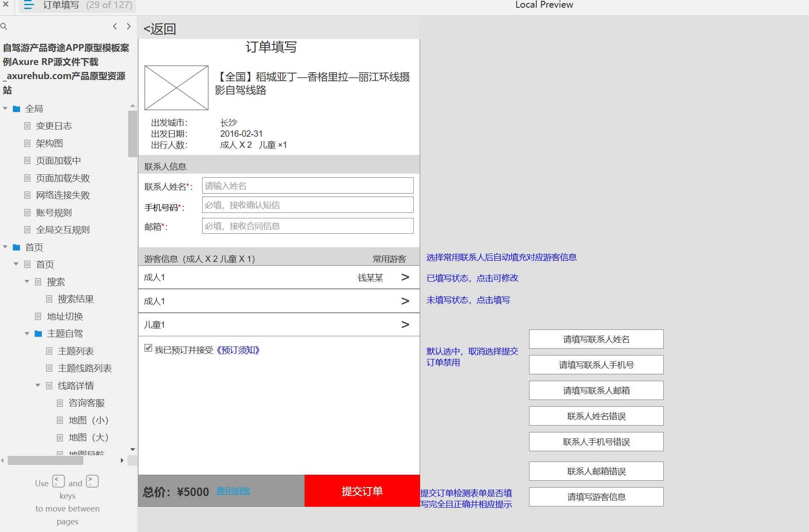Close the sidebar with the X icon
Viewport: 809px width, 532px height.
[6, 5]
